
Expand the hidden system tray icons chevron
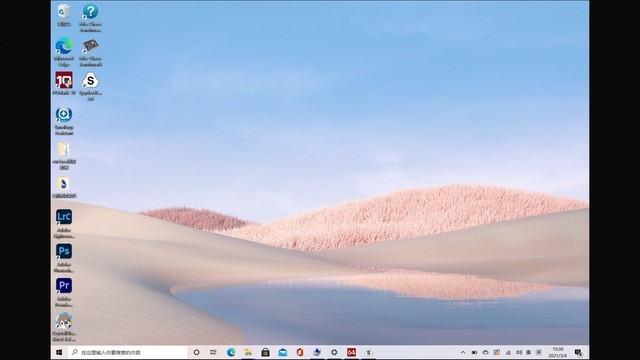tap(463, 352)
